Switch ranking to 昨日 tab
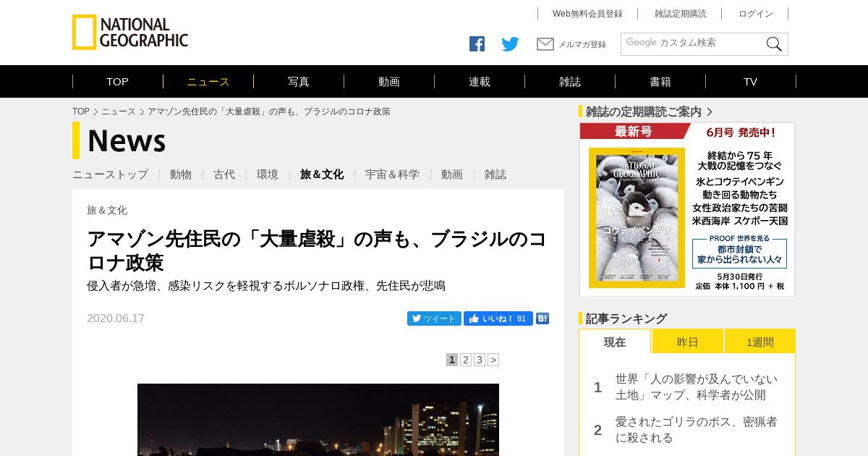868x456 pixels. [x=688, y=342]
